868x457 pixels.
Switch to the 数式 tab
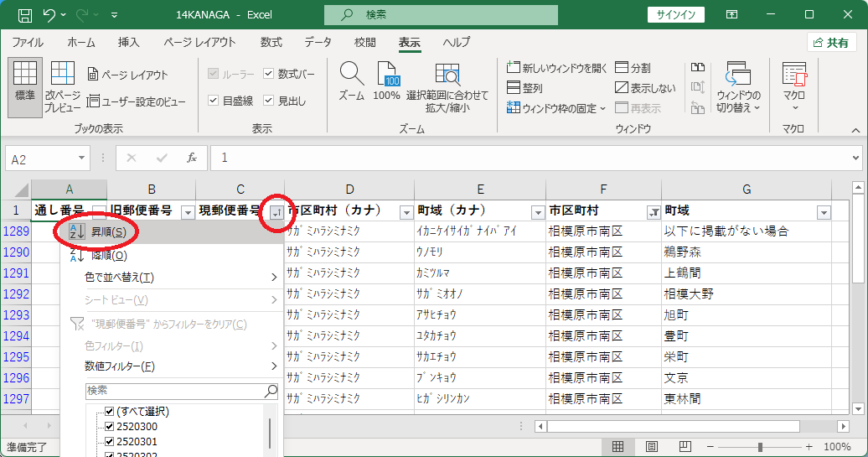click(271, 42)
